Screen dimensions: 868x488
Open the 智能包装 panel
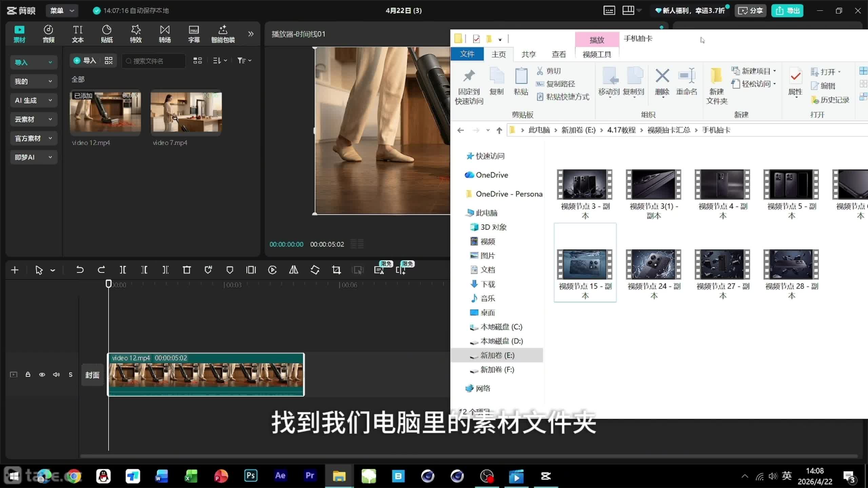coord(223,34)
